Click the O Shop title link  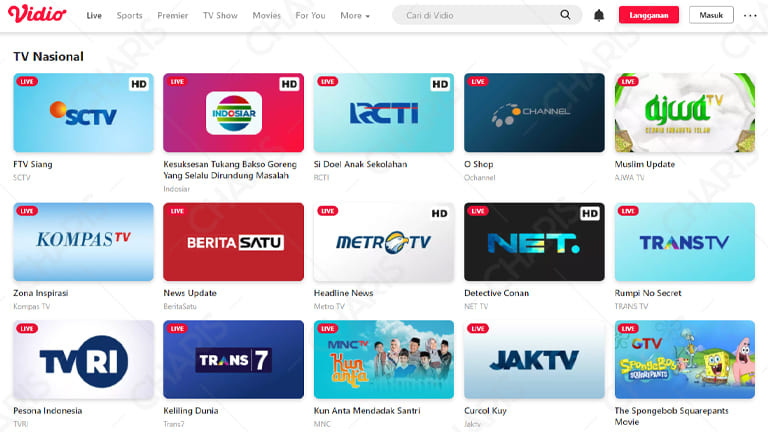click(x=479, y=164)
